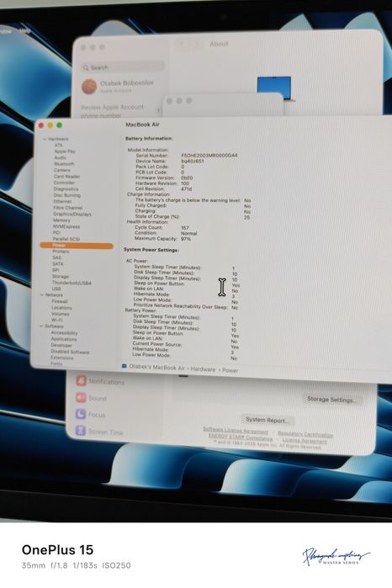Open the ENERGY STAR Compliance link

point(241,437)
